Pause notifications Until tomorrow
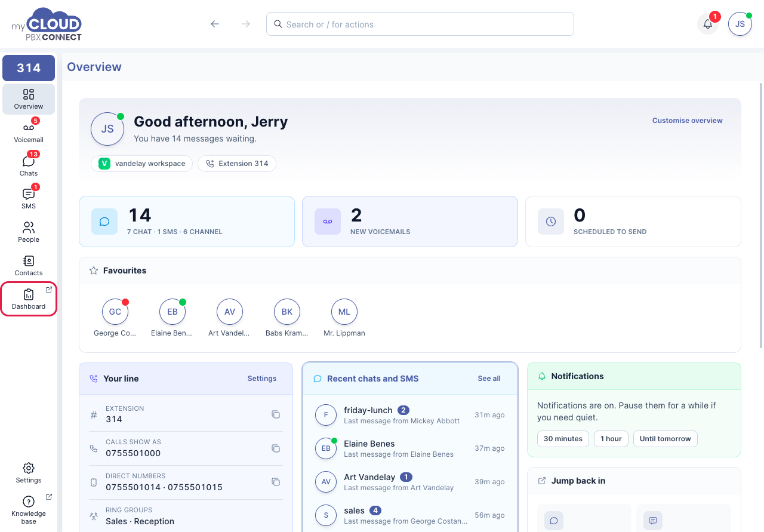This screenshot has height=532, width=764. click(x=666, y=439)
